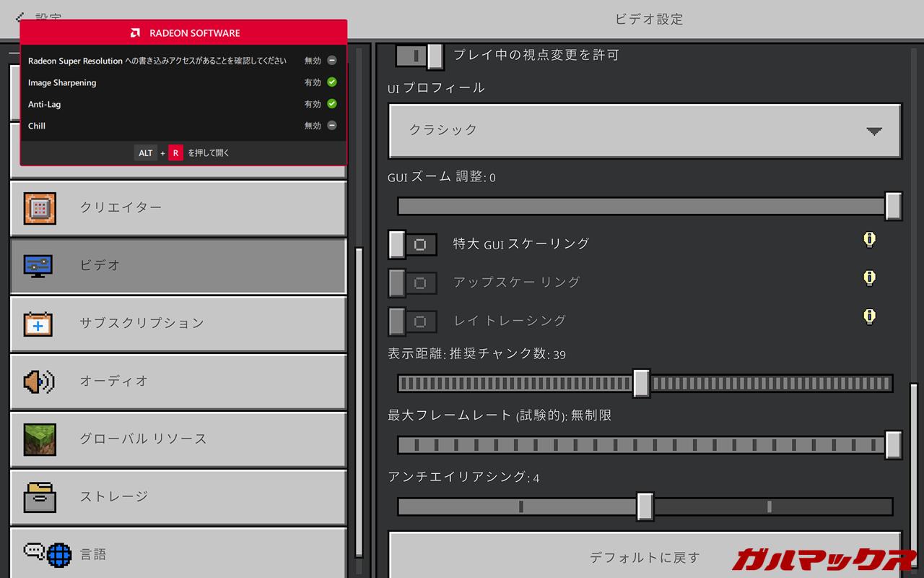Toggle 特大 GUI スケーリング switch
Image resolution: width=924 pixels, height=578 pixels.
pyautogui.click(x=412, y=244)
